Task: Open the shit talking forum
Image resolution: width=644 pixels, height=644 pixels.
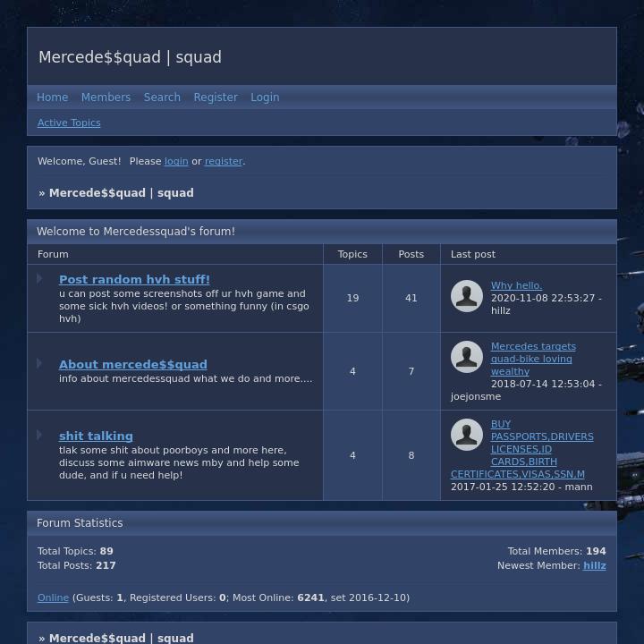Action: pos(96,436)
